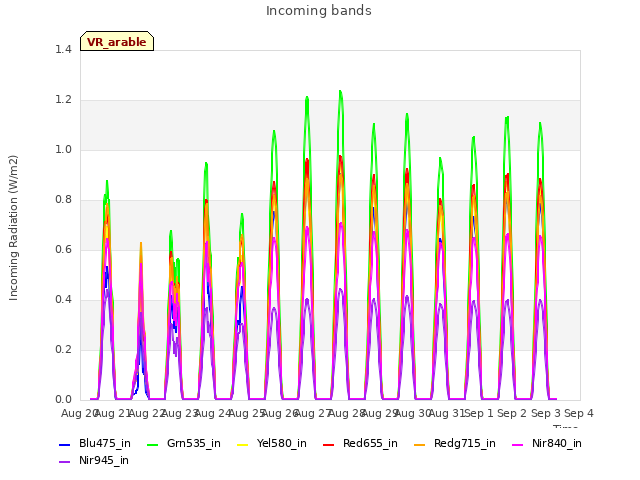640x480 pixels.
Task: Click the 0.6 y-axis tick label
Action: click(x=63, y=250)
